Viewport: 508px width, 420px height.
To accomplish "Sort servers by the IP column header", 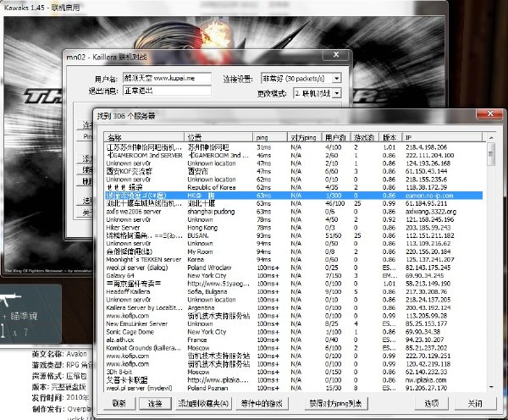I will point(442,137).
